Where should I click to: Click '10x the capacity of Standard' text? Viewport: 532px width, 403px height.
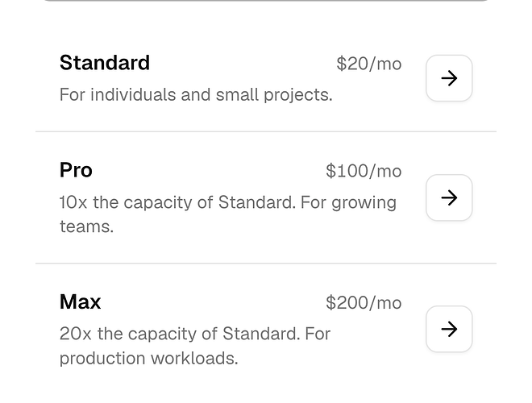177,202
